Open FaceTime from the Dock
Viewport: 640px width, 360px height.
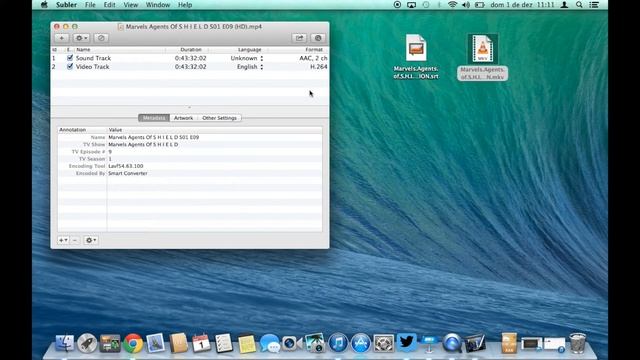(292, 343)
